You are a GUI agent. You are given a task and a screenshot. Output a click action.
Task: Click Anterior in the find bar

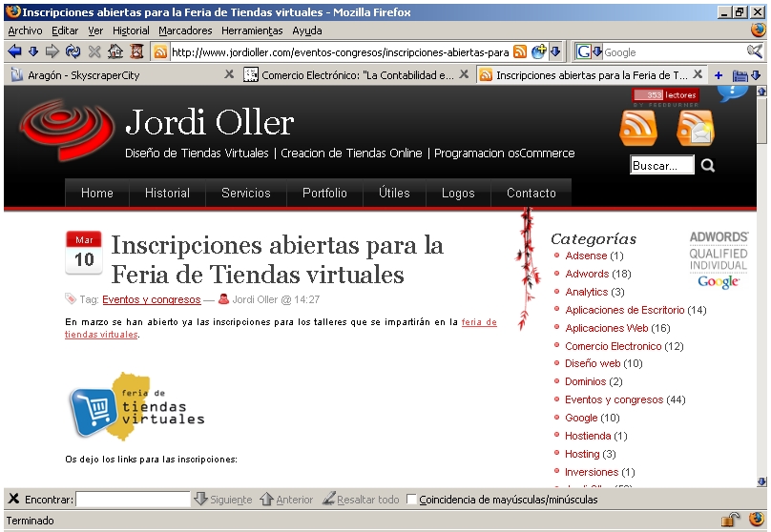[286, 499]
